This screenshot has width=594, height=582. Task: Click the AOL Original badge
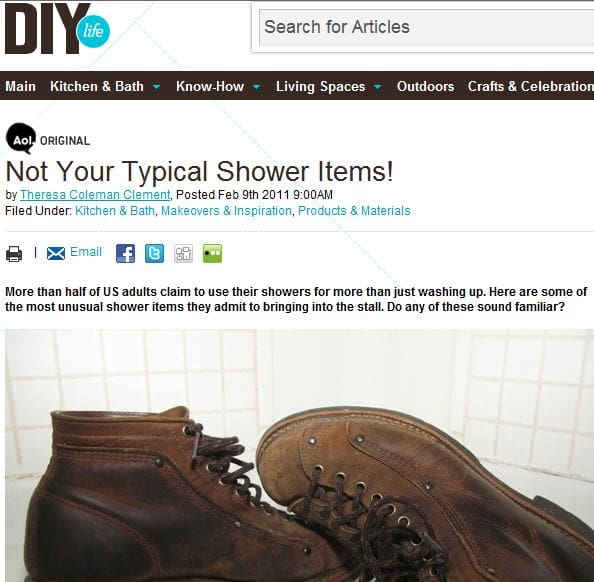tap(48, 139)
